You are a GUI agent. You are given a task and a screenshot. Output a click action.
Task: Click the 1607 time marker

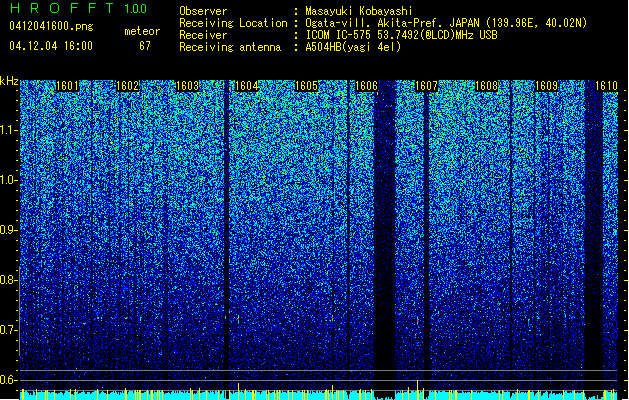click(426, 86)
